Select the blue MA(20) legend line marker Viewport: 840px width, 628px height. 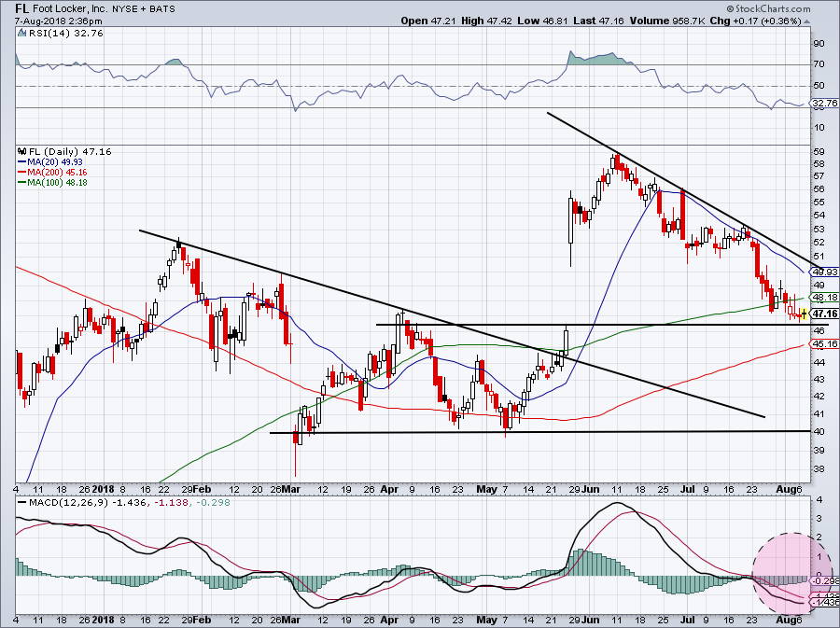coord(21,161)
